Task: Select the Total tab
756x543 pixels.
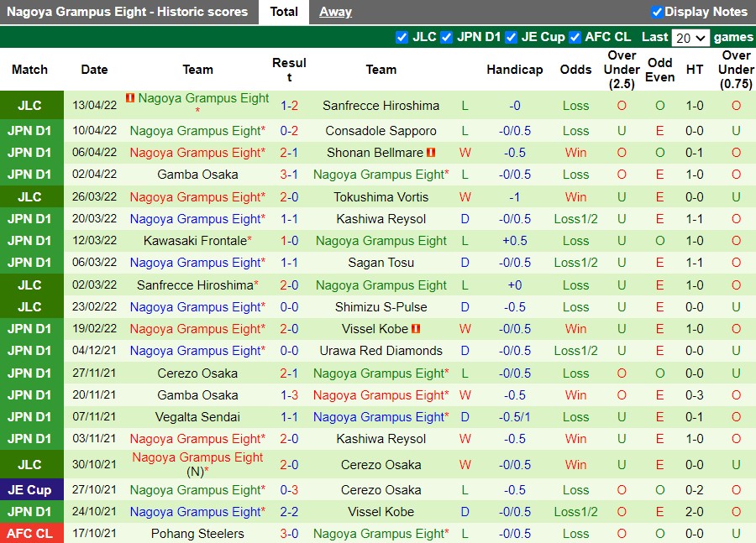Action: point(283,11)
